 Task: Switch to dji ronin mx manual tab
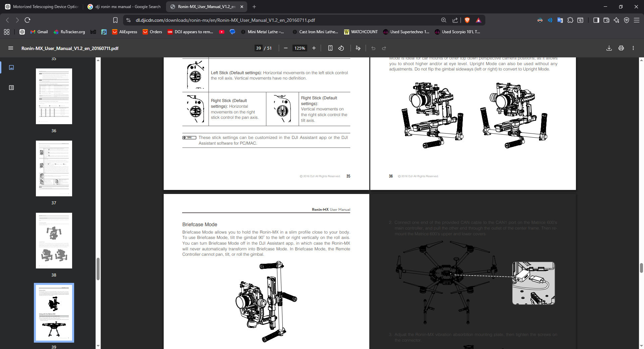click(x=124, y=7)
